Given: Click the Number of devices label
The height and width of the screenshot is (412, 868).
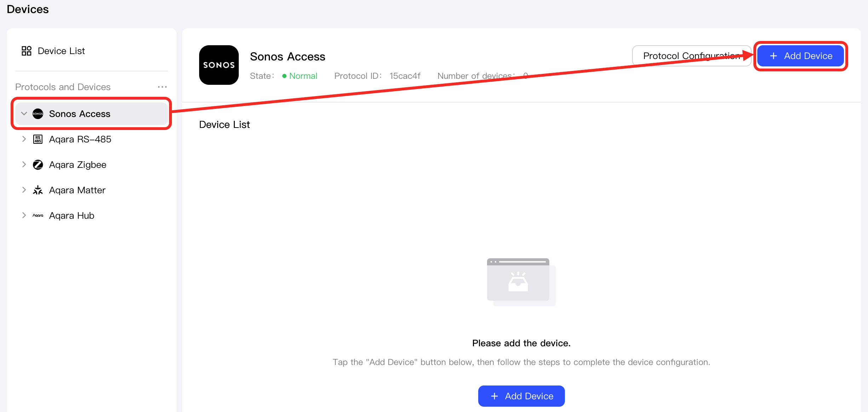Looking at the screenshot, I should (x=476, y=76).
